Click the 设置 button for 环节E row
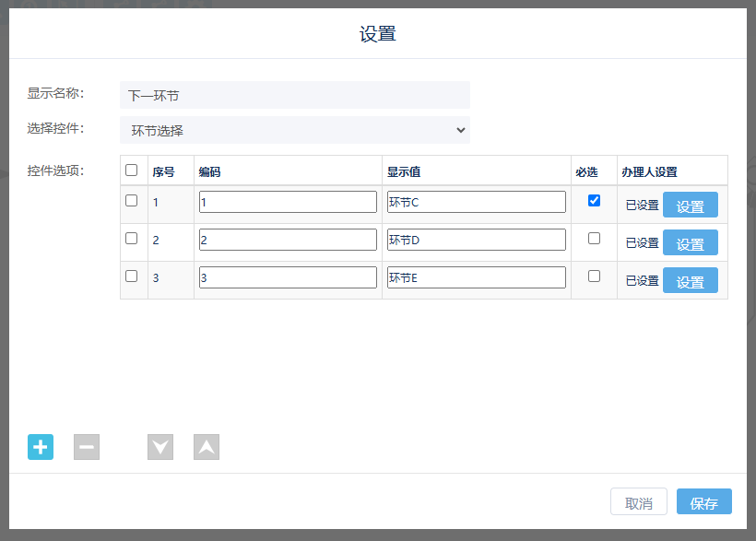Screen dimensions: 756x541 tap(690, 281)
